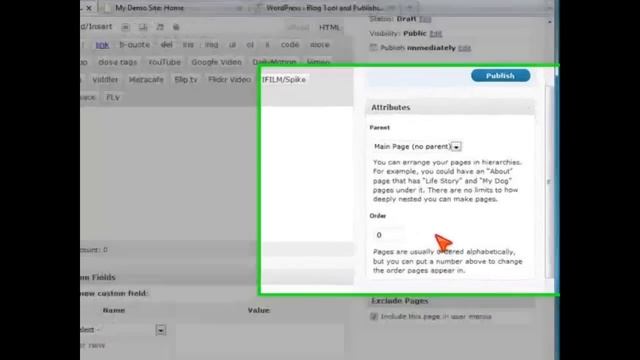Edit the Publish immediately schedule

coord(464,48)
